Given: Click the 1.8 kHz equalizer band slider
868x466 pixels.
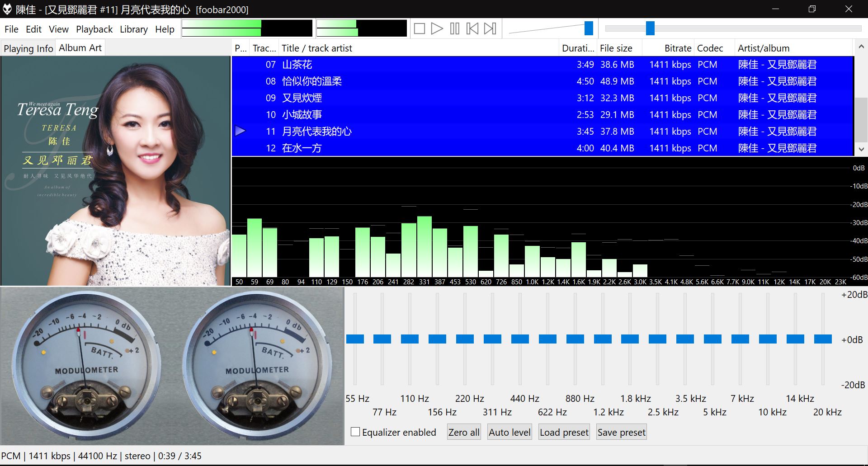Looking at the screenshot, I should 630,339.
